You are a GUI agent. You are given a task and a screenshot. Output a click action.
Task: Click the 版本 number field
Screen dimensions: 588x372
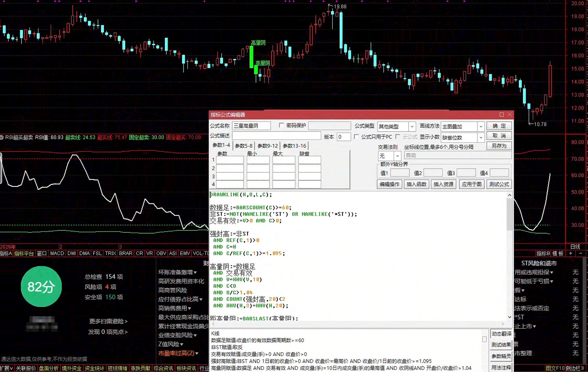pyautogui.click(x=344, y=137)
